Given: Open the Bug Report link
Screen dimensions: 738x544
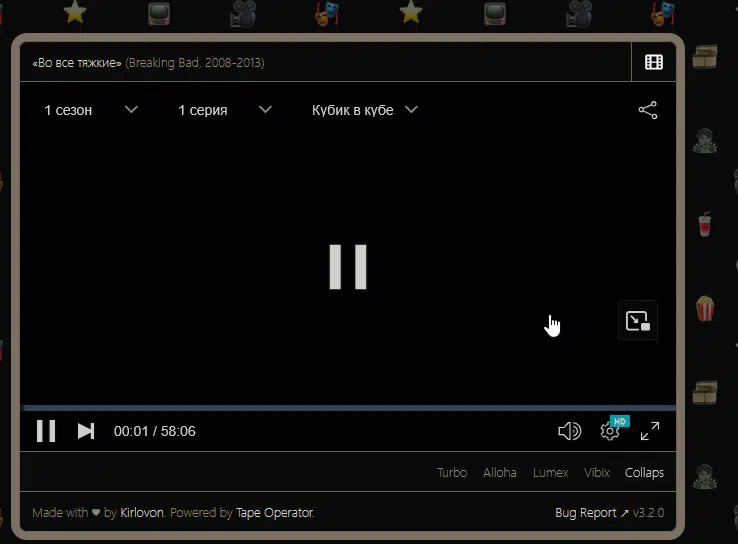Looking at the screenshot, I should 591,512.
